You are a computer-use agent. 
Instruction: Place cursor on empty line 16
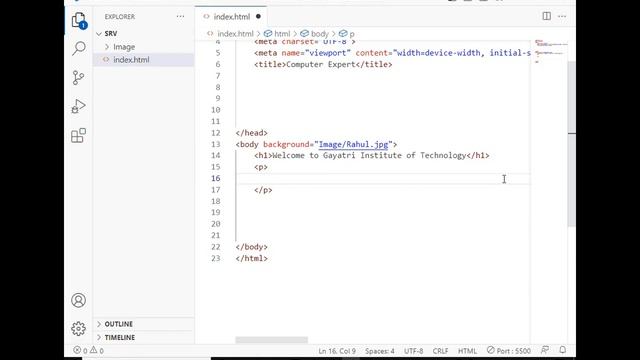(384, 178)
